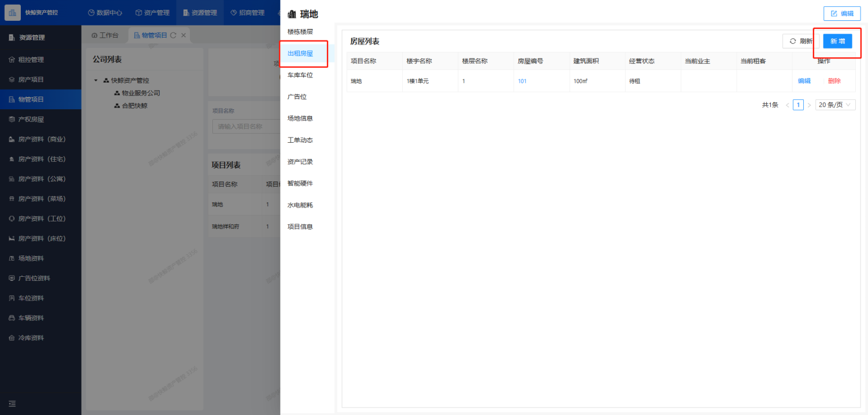The height and width of the screenshot is (415, 868).
Task: Click the 项目名称 search input field
Action: pos(246,126)
